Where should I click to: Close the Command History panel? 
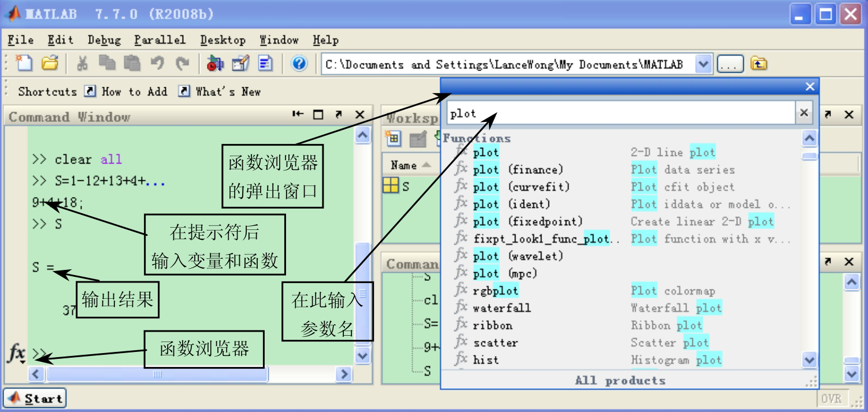click(848, 262)
